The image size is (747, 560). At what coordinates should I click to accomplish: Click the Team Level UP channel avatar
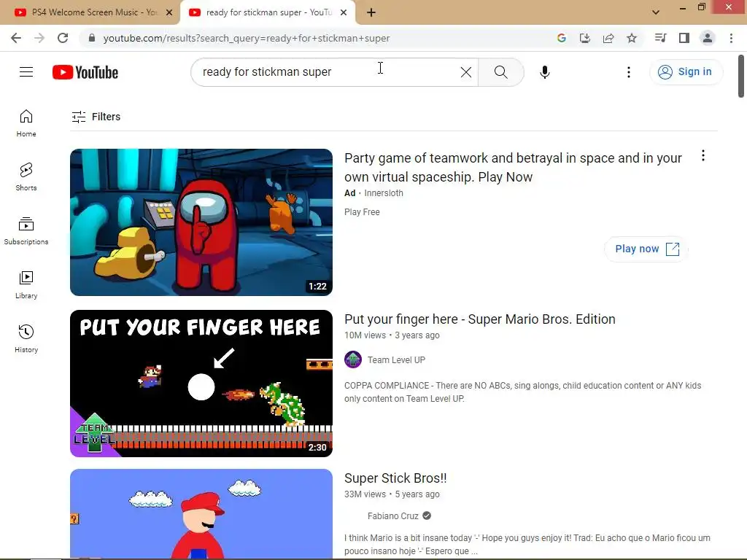(353, 359)
